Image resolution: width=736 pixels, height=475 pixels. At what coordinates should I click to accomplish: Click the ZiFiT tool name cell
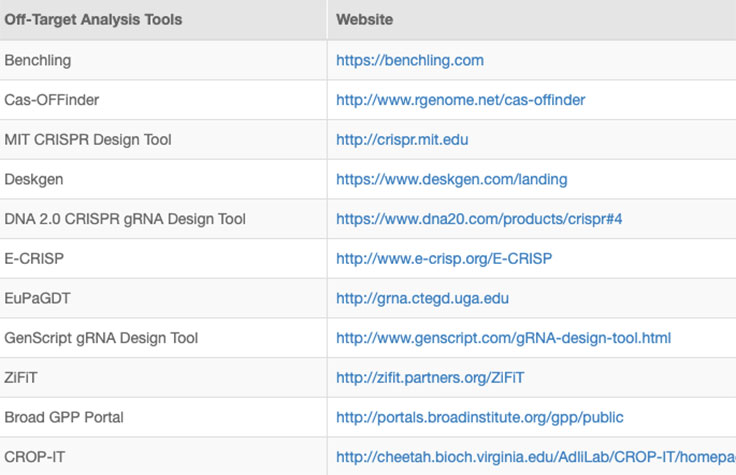point(22,378)
